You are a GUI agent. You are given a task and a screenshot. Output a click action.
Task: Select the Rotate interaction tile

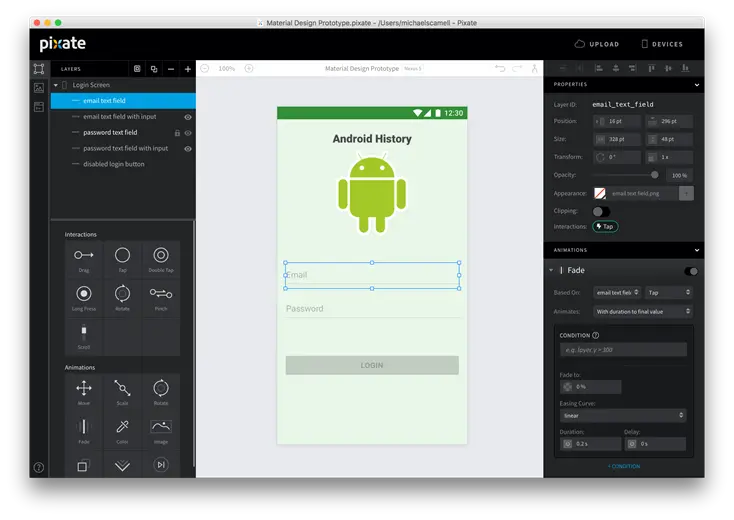tap(122, 298)
